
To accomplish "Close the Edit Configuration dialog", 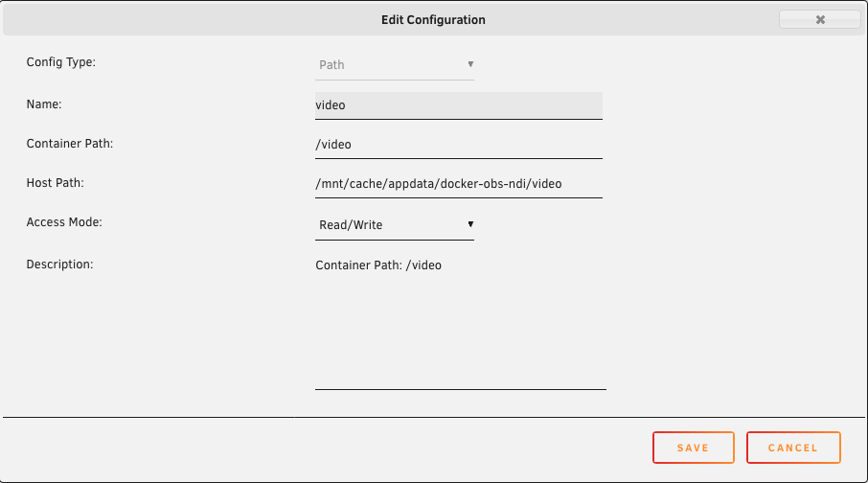I will click(820, 19).
